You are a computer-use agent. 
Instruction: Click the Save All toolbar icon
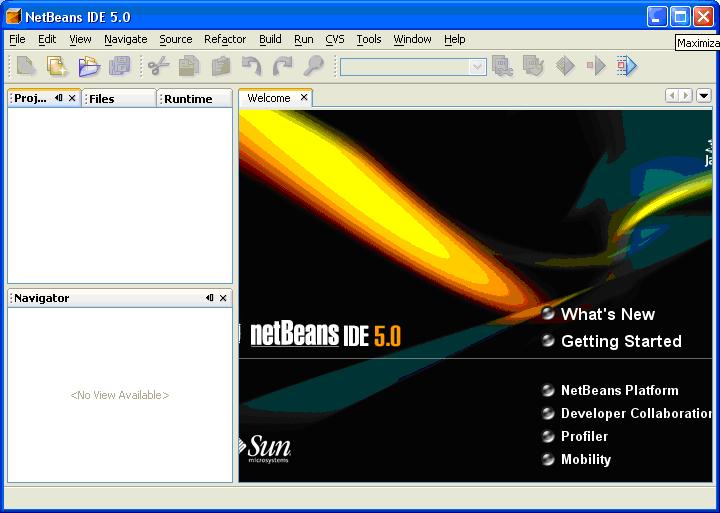(119, 66)
